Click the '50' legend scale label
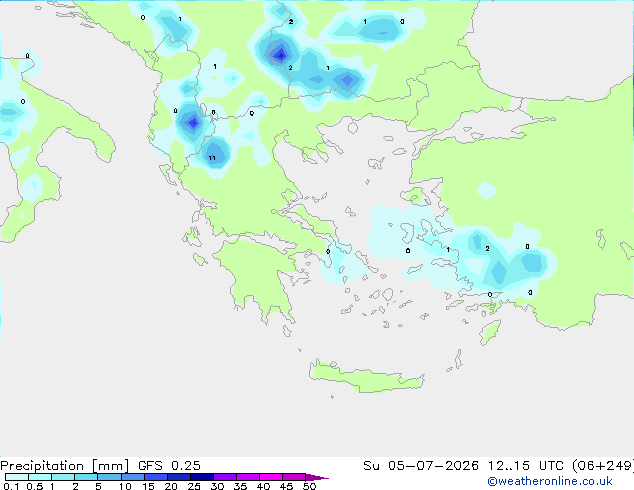Image resolution: width=634 pixels, height=490 pixels. (x=309, y=486)
